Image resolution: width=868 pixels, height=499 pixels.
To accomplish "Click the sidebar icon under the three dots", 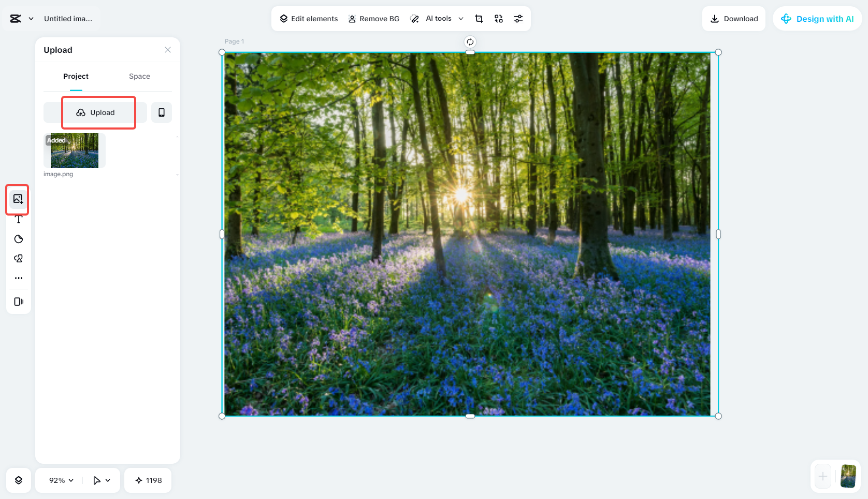I will coord(19,302).
